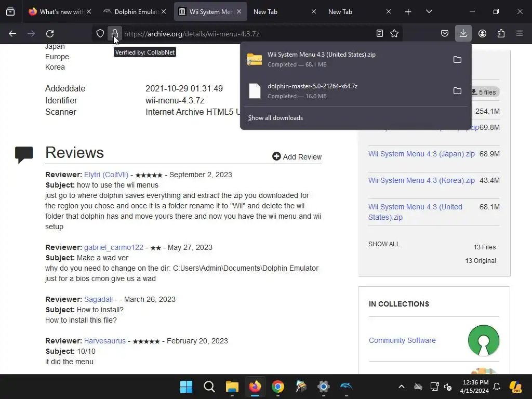The height and width of the screenshot is (399, 532).
Task: Open File Explorer from taskbar
Action: [x=232, y=387]
